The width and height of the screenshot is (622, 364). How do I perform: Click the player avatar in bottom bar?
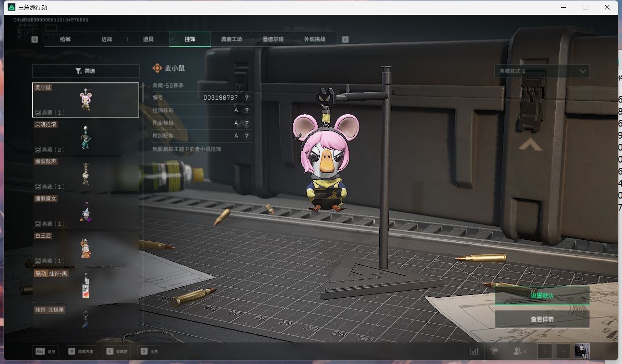pyautogui.click(x=582, y=351)
